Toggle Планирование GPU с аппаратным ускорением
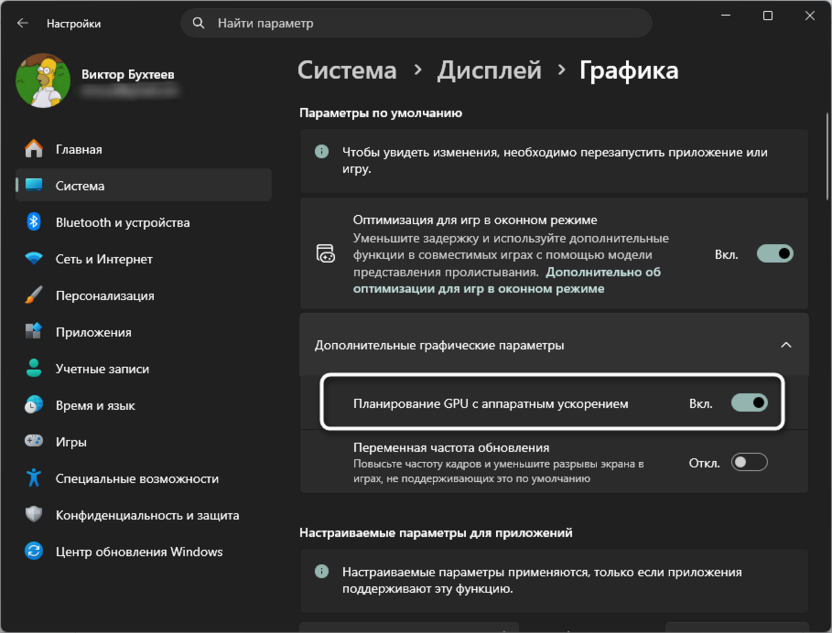The image size is (832, 633). 749,403
